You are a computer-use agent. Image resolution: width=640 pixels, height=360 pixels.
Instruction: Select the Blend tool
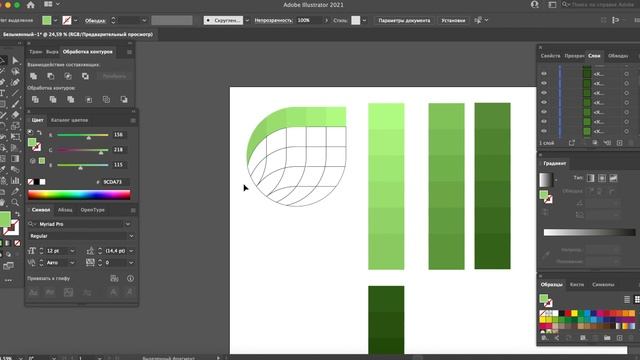click(15, 169)
